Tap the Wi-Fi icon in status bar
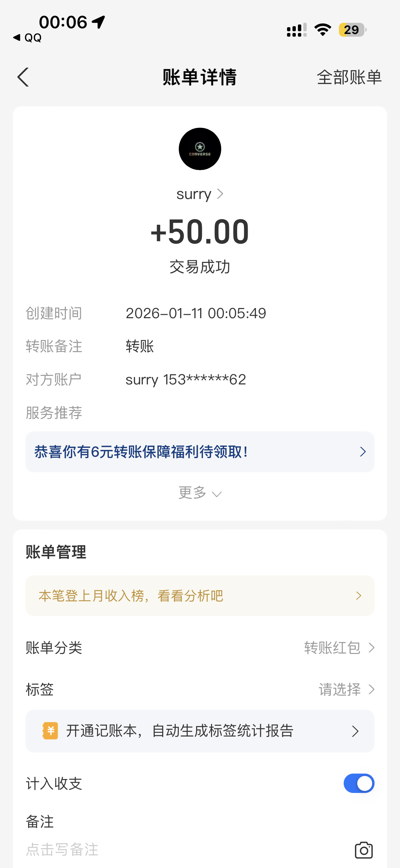The image size is (400, 868). [323, 30]
